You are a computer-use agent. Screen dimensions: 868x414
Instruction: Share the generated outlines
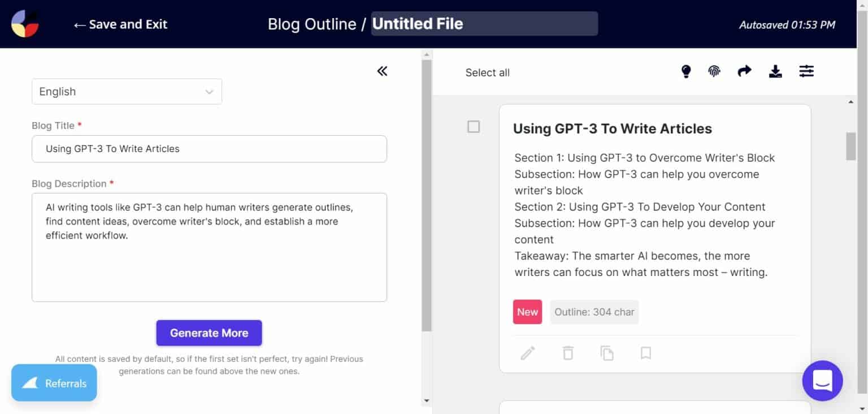(x=744, y=71)
